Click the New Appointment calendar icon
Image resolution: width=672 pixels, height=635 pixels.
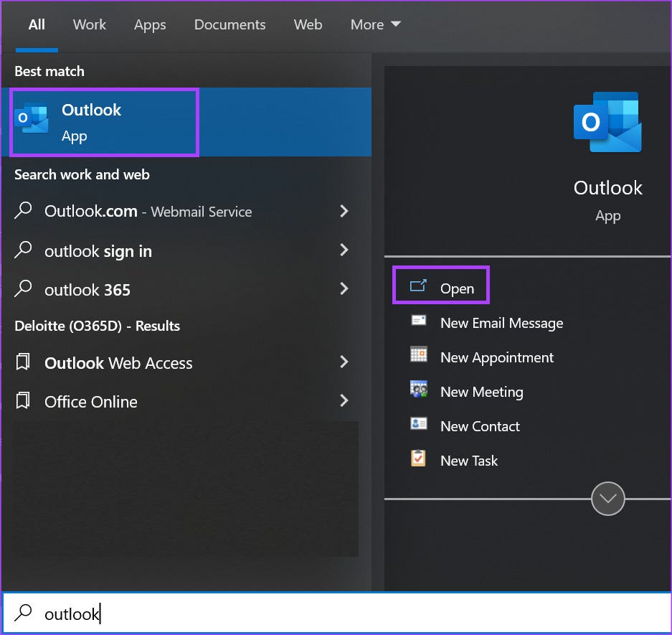point(420,357)
